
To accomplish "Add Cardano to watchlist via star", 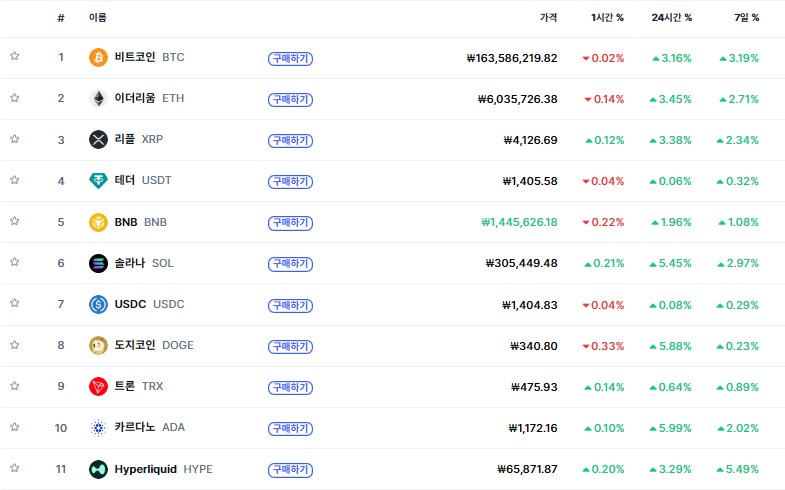I will pyautogui.click(x=15, y=427).
